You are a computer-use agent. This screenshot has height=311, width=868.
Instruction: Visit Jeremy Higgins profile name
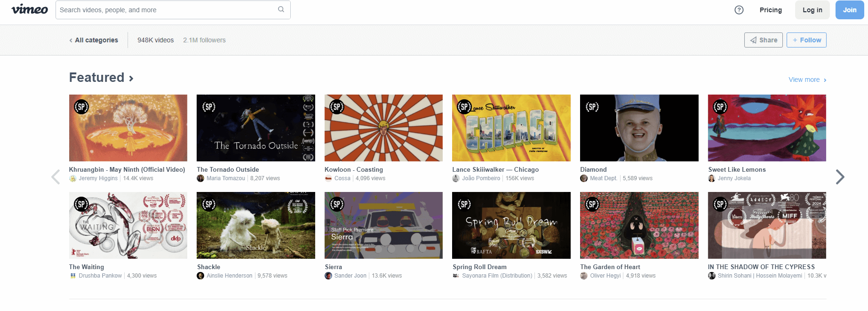(98, 178)
